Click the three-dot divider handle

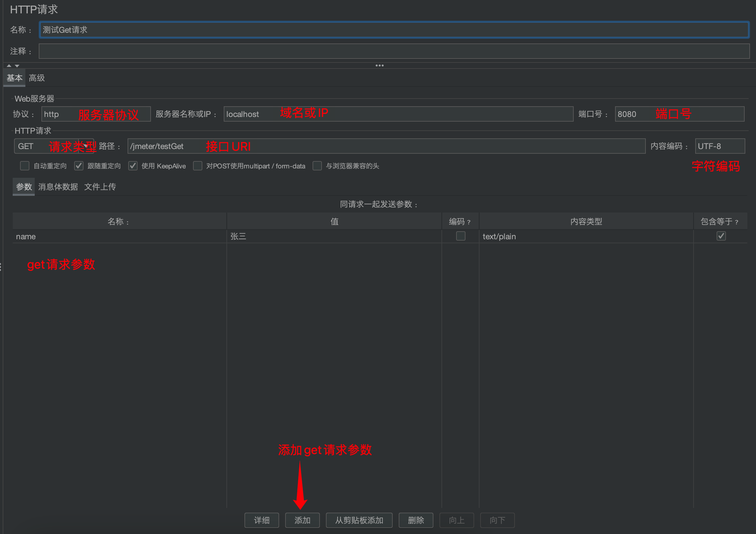click(x=379, y=65)
